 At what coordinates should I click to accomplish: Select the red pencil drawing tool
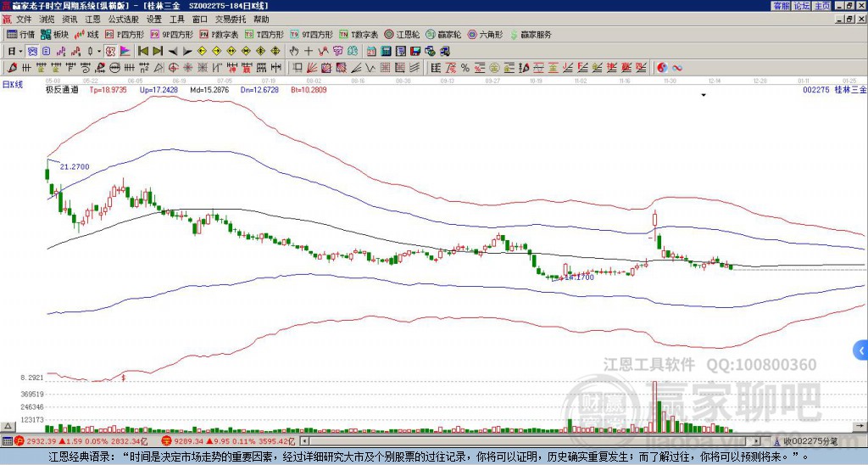12,68
